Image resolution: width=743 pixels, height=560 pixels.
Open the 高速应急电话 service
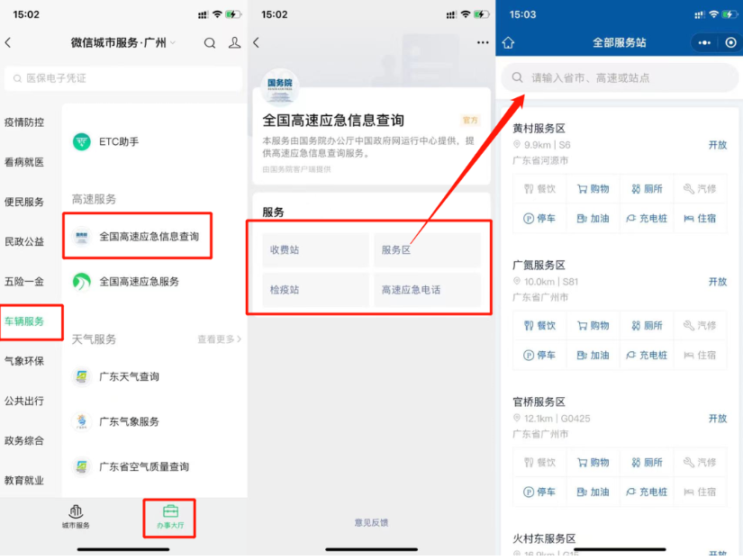(428, 290)
